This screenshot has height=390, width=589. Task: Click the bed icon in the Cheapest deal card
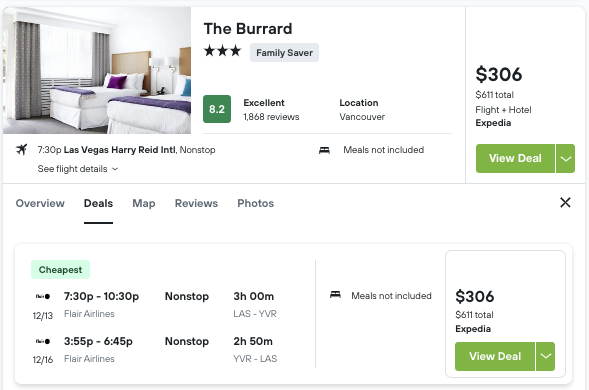click(335, 295)
